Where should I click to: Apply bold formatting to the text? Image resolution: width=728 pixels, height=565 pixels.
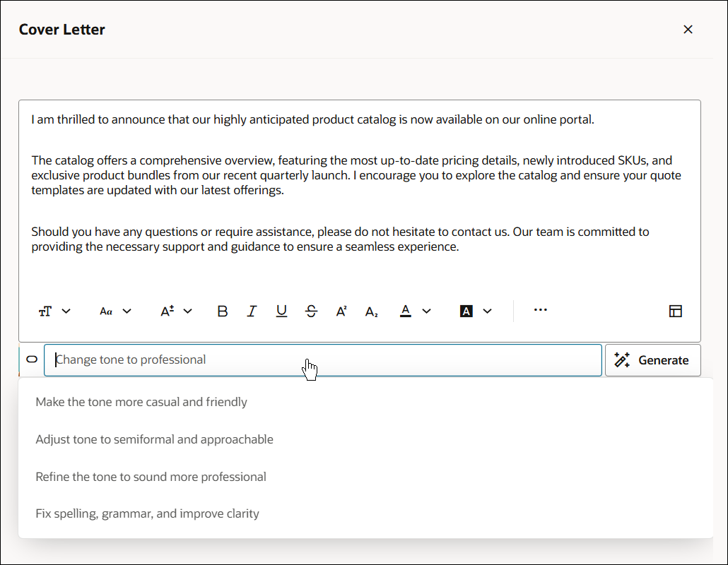tap(222, 311)
